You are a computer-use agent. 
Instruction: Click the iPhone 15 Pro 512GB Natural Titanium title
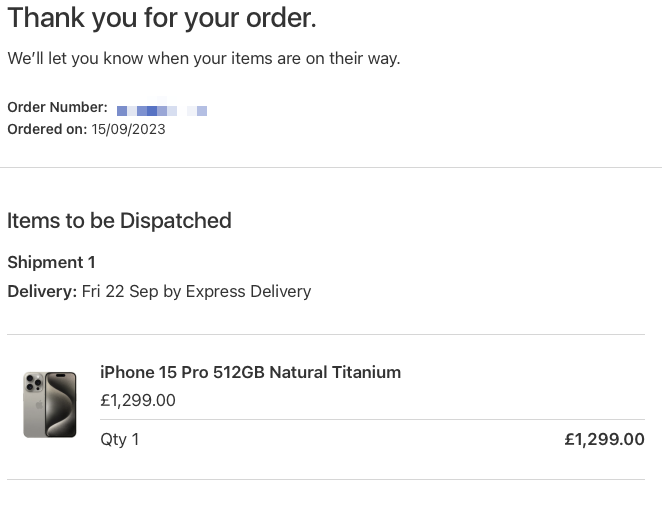[x=250, y=372]
